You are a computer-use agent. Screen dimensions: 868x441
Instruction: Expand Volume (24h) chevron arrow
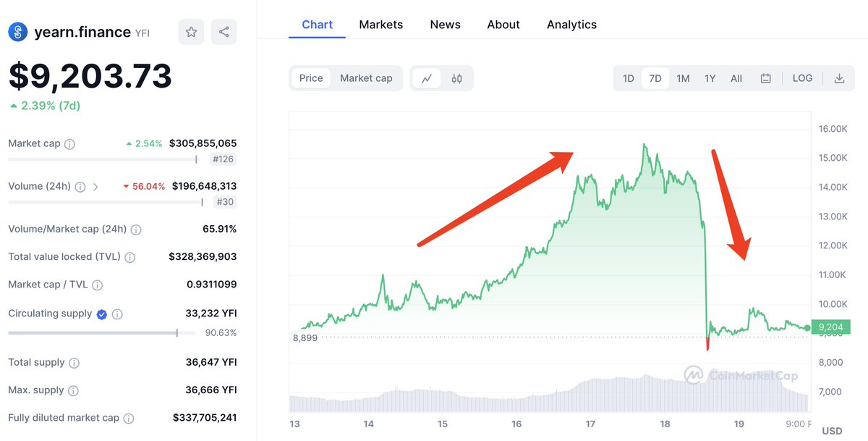pyautogui.click(x=95, y=187)
